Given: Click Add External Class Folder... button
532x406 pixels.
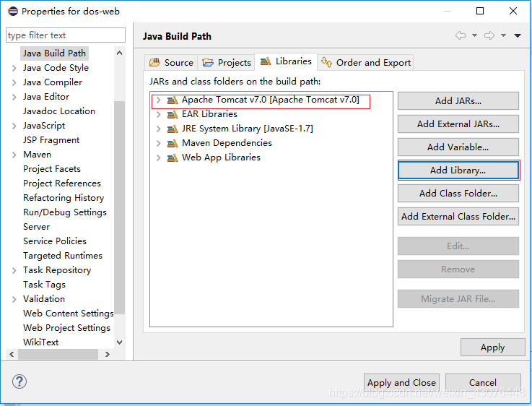Looking at the screenshot, I should pos(458,216).
